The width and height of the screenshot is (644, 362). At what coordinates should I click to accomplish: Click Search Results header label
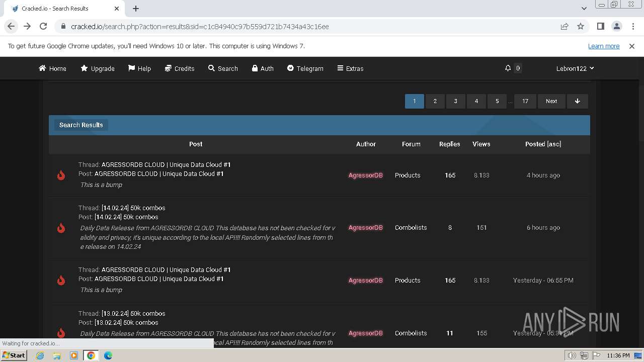tap(81, 125)
